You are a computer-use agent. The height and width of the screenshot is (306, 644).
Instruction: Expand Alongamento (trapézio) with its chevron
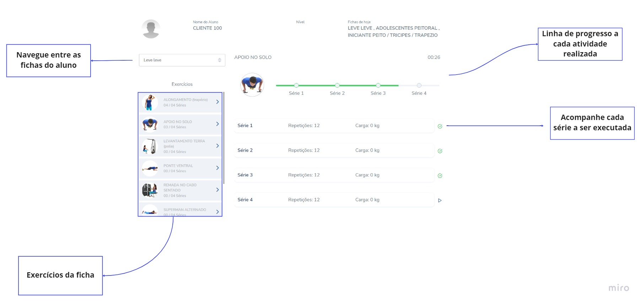(x=217, y=102)
